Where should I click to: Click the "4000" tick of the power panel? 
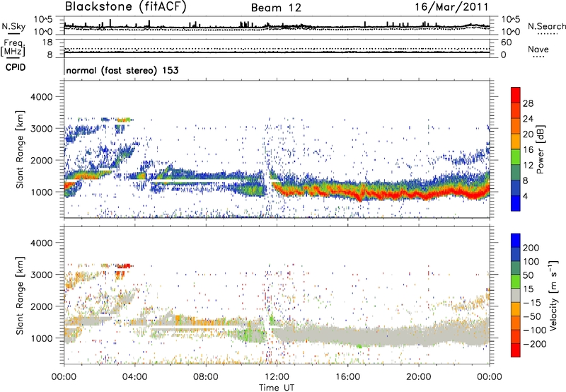(x=41, y=97)
